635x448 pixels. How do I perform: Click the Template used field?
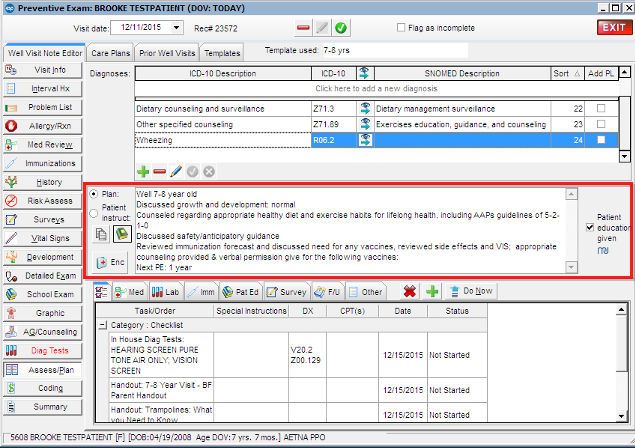[x=395, y=51]
